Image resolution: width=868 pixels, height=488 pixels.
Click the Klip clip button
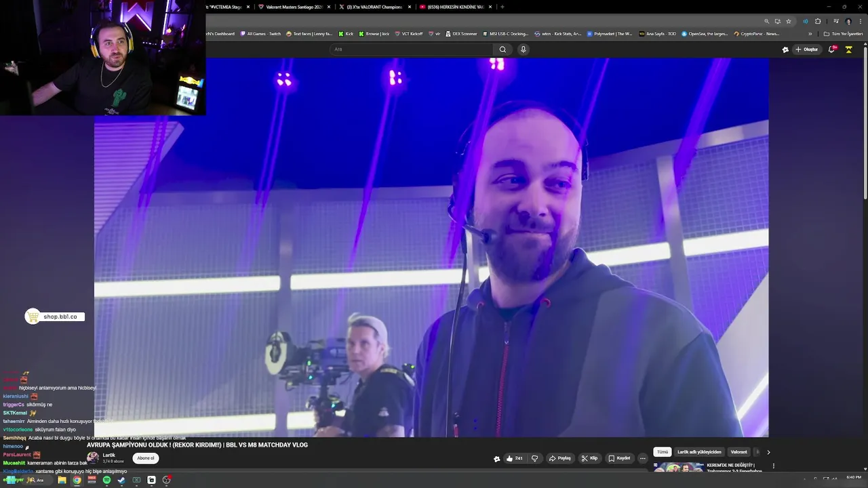click(590, 458)
